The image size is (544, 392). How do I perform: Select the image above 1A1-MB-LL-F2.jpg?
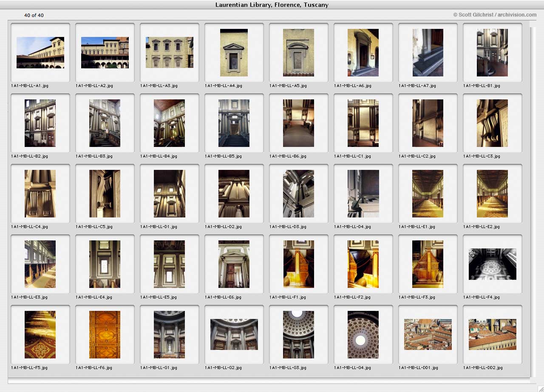pos(363,264)
